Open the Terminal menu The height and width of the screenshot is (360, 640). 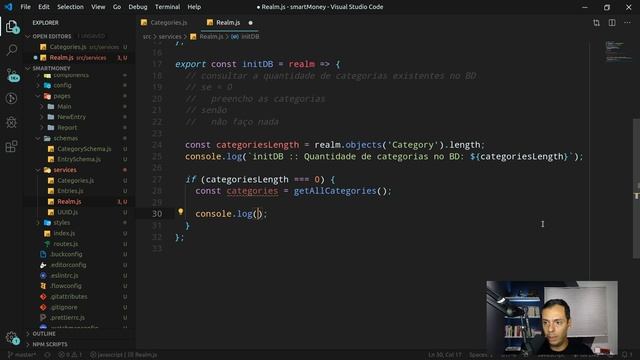167,7
